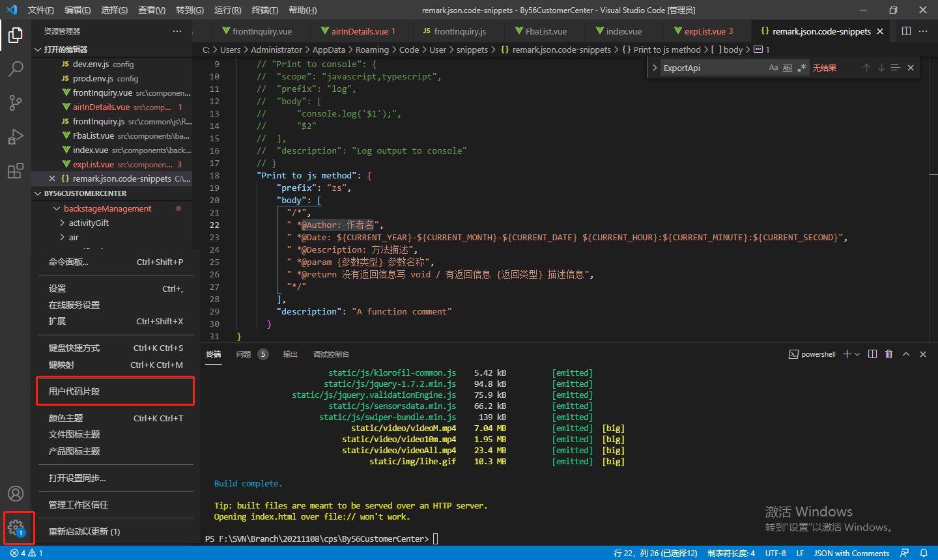Kill the powershell terminal with the trash icon
Image resolution: width=938 pixels, height=560 pixels.
[888, 354]
